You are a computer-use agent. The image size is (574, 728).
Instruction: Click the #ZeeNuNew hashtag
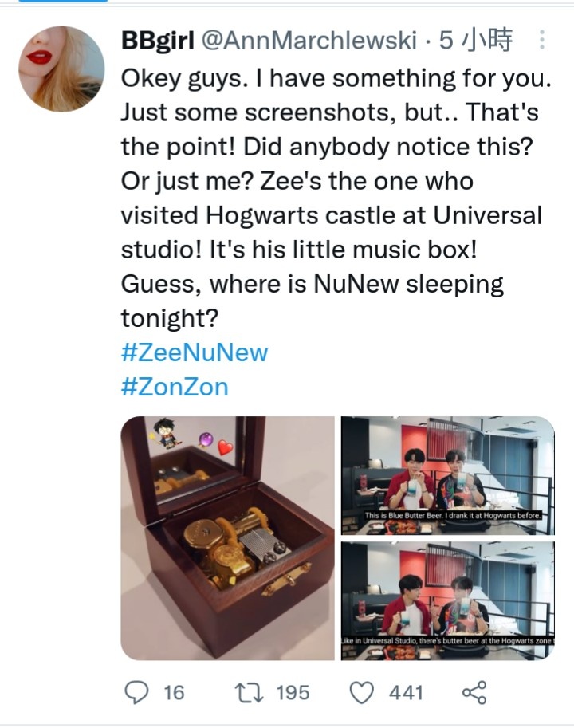(x=195, y=352)
